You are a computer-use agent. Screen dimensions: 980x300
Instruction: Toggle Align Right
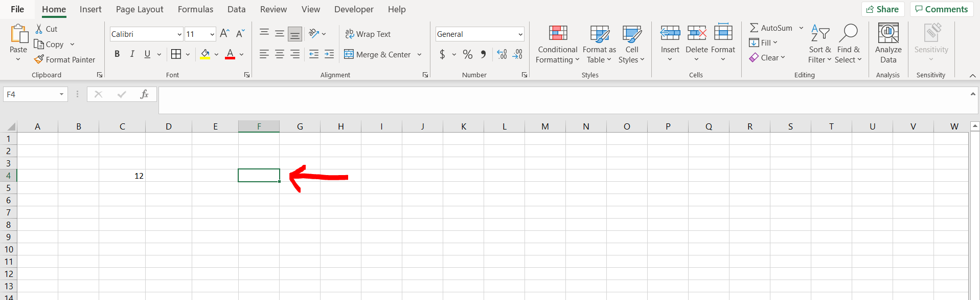295,54
